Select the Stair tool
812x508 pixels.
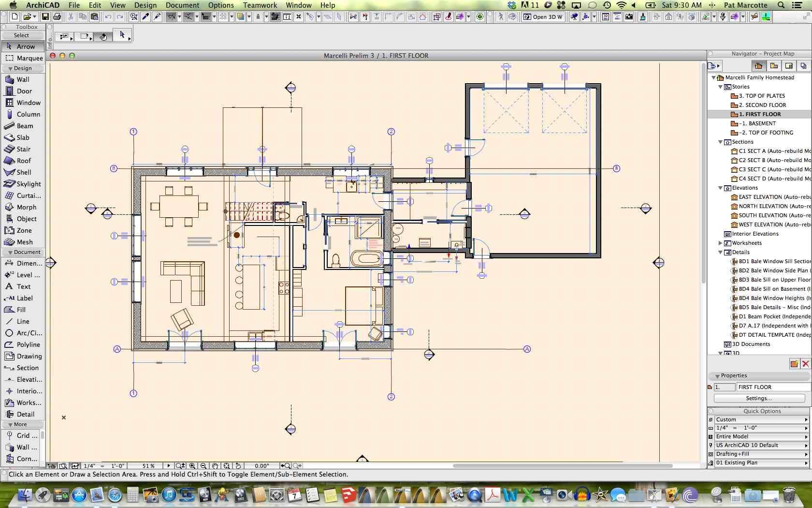coord(23,149)
